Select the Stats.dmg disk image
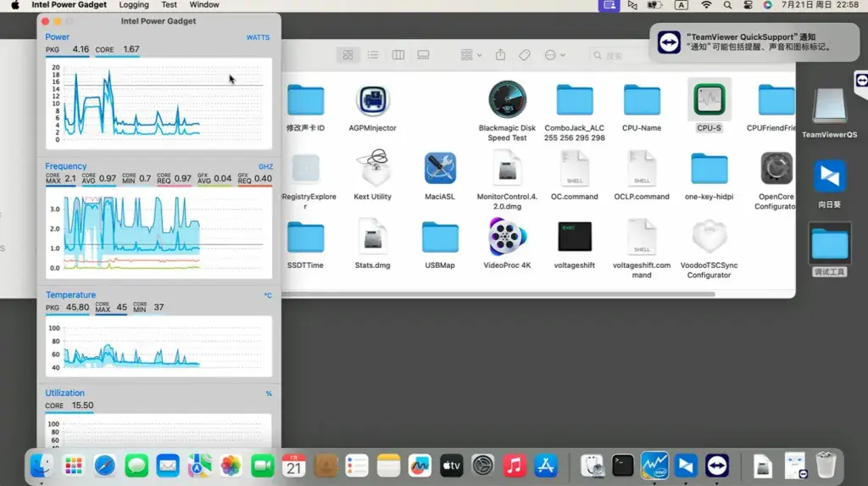The height and width of the screenshot is (486, 868). (373, 237)
